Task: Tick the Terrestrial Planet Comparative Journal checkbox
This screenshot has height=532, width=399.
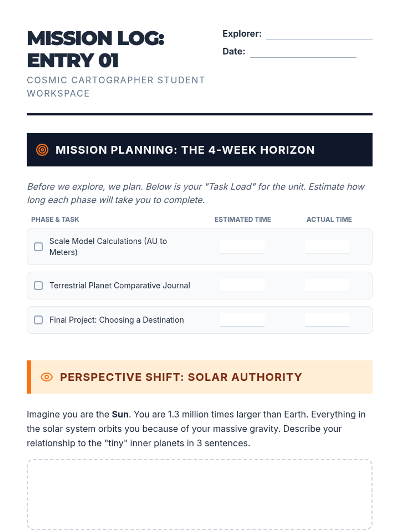Action: (x=39, y=286)
